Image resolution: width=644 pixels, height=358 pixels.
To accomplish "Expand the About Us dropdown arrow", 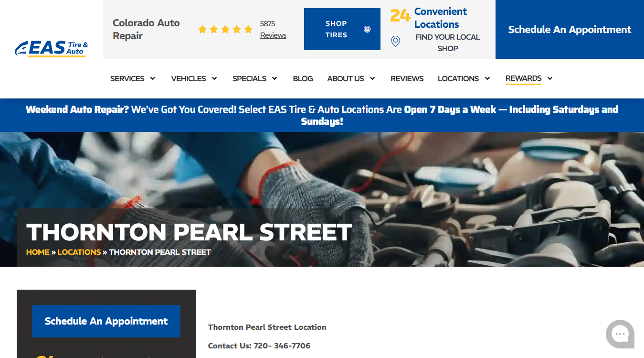I will click(x=372, y=78).
